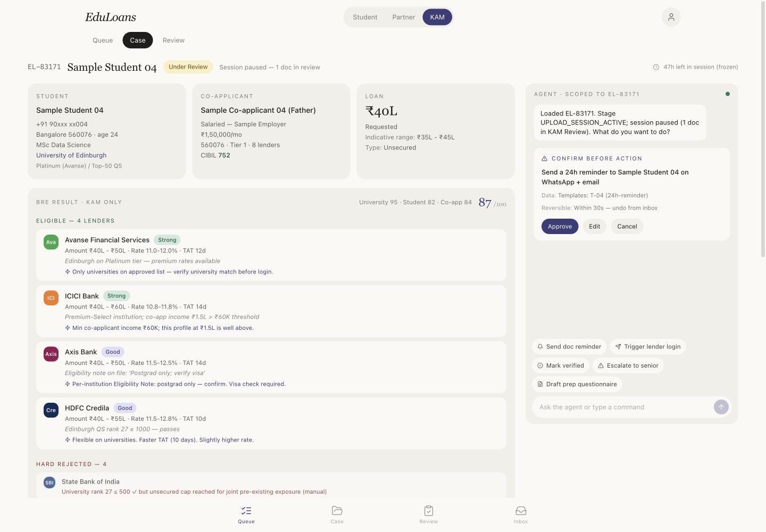Click Mark verified quick action
This screenshot has width=766, height=532.
click(x=561, y=365)
